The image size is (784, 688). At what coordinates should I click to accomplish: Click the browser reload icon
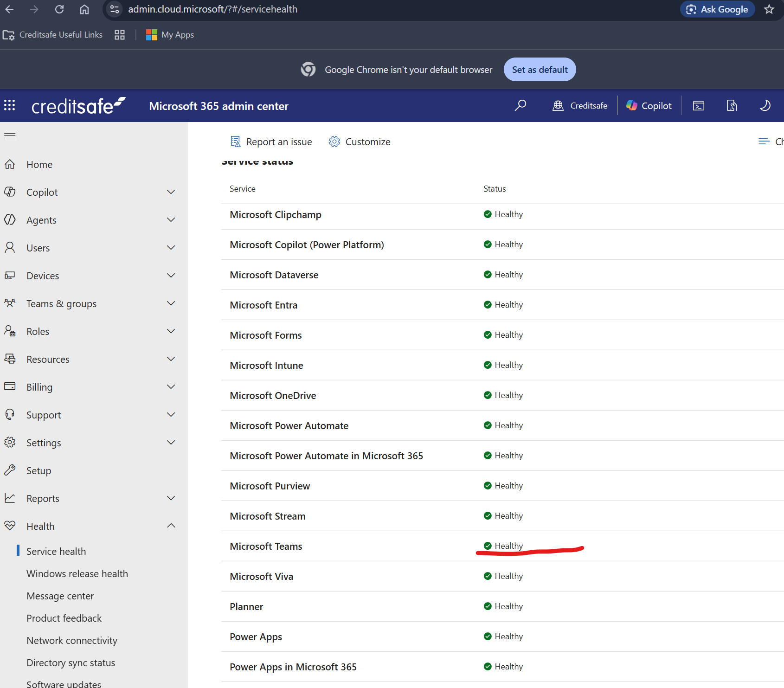click(59, 9)
